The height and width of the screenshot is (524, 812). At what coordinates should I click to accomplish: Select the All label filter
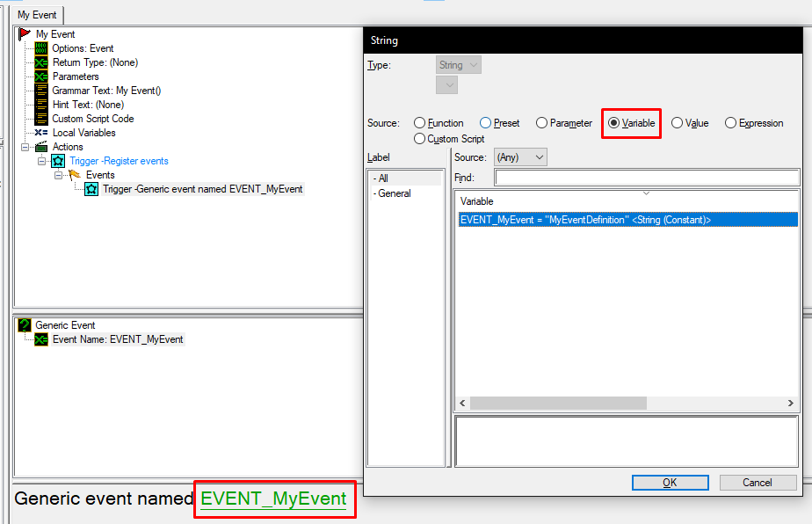tap(406, 178)
